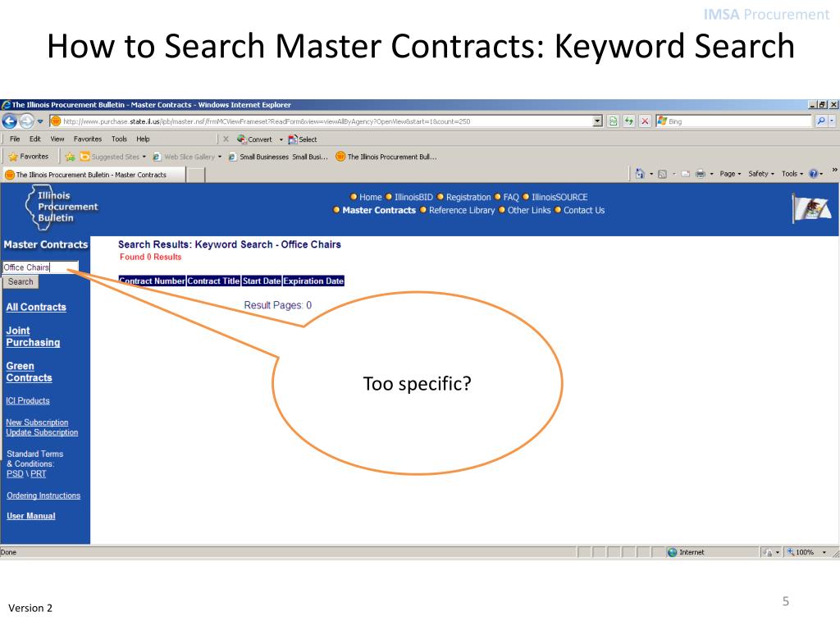This screenshot has width=840, height=630.
Task: Open the Green Contracts sidebar link
Action: [x=29, y=372]
